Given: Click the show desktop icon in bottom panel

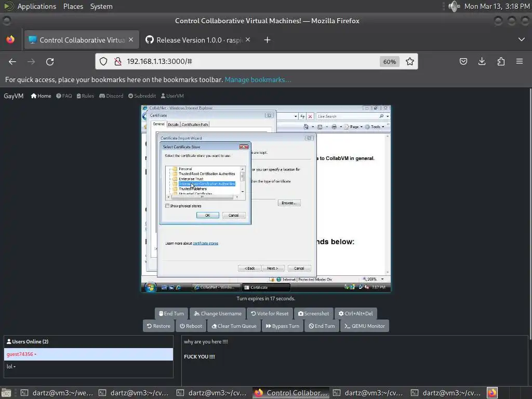Looking at the screenshot, I should (x=6, y=393).
